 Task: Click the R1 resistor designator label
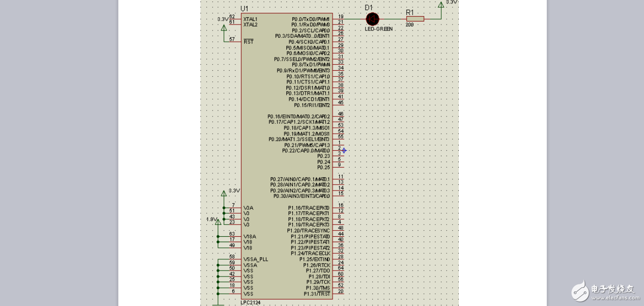point(410,12)
